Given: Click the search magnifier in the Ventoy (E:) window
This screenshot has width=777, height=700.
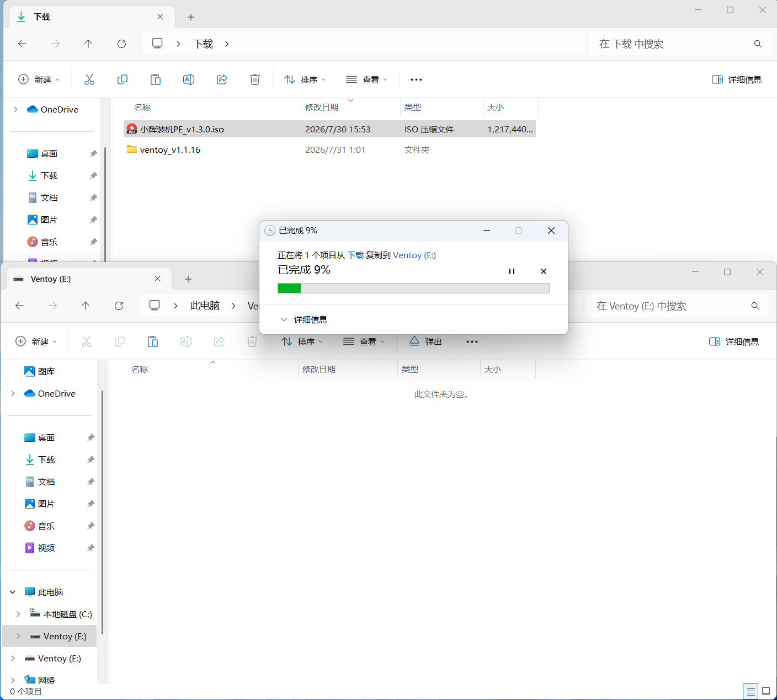Looking at the screenshot, I should [755, 306].
